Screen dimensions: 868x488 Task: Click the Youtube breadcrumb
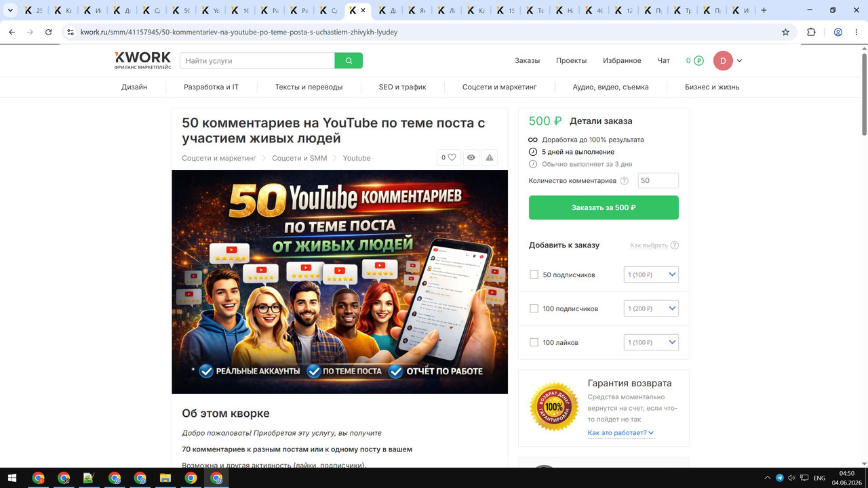(x=357, y=158)
